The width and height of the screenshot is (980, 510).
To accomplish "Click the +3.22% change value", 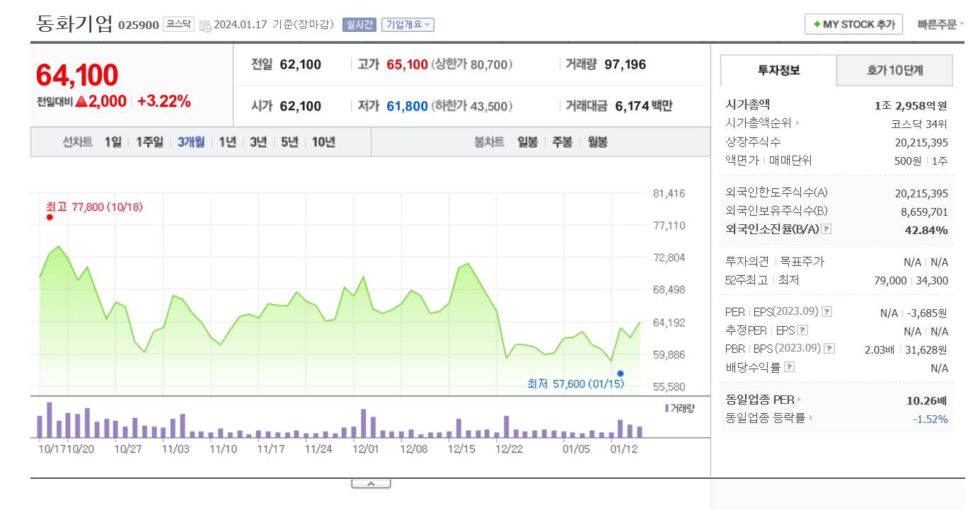I will 163,101.
